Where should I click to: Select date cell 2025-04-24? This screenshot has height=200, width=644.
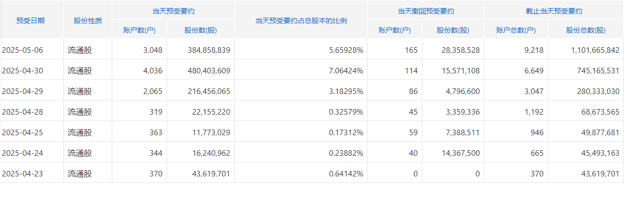(23, 153)
